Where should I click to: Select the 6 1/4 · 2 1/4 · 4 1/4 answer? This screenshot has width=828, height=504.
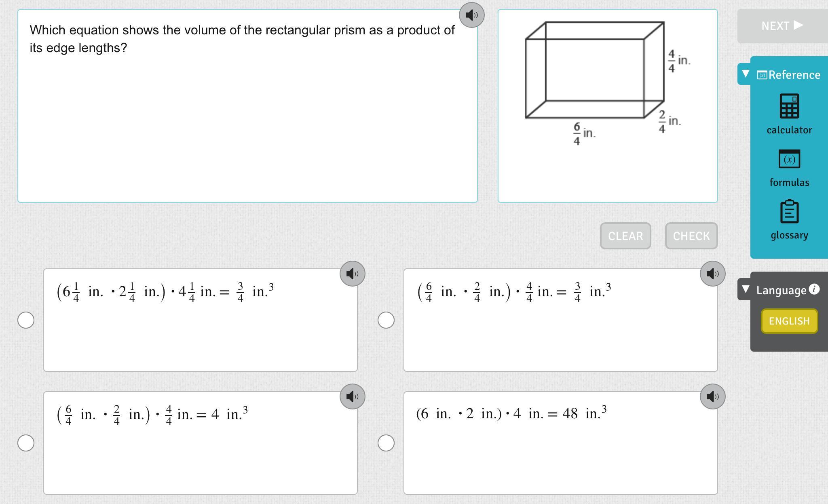(26, 320)
